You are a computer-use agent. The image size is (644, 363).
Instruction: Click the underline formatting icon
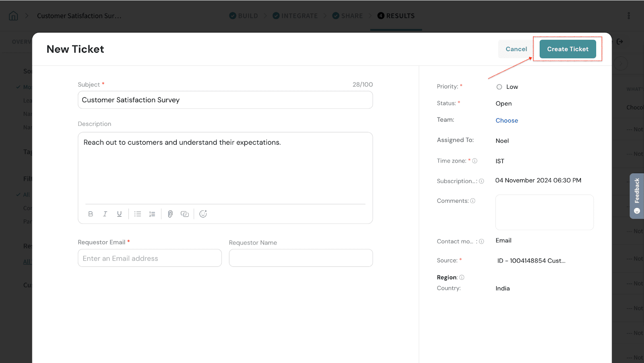(x=120, y=214)
